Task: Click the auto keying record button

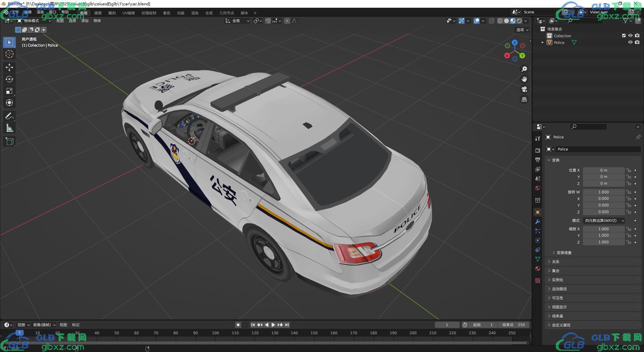Action: click(238, 325)
